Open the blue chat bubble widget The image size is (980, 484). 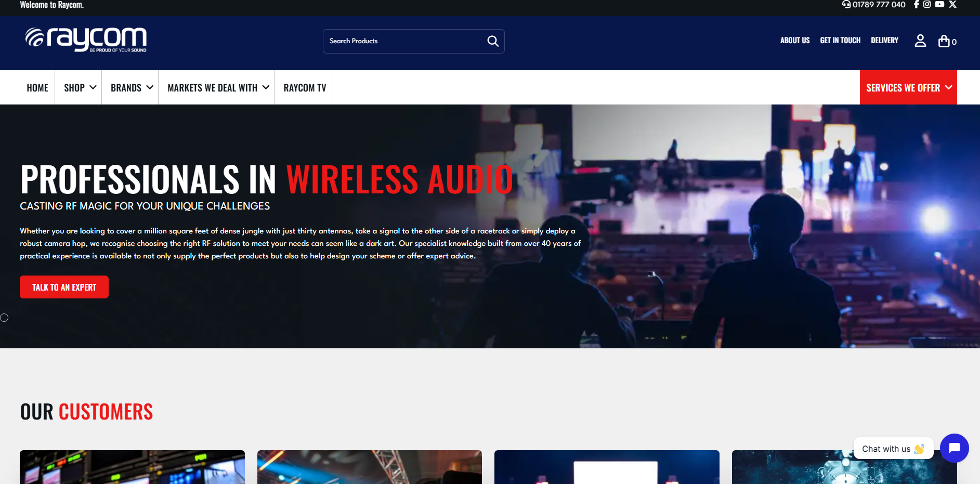coord(954,448)
